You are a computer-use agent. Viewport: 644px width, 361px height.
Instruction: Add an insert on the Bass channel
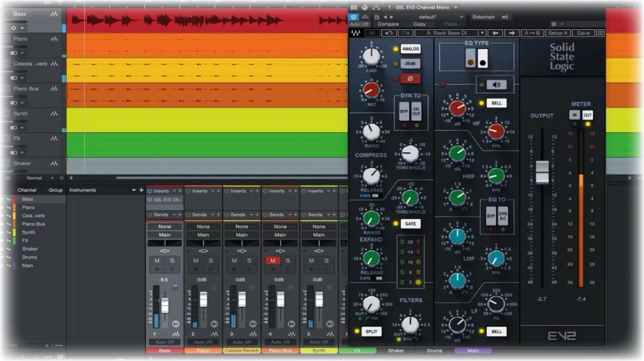coord(180,191)
